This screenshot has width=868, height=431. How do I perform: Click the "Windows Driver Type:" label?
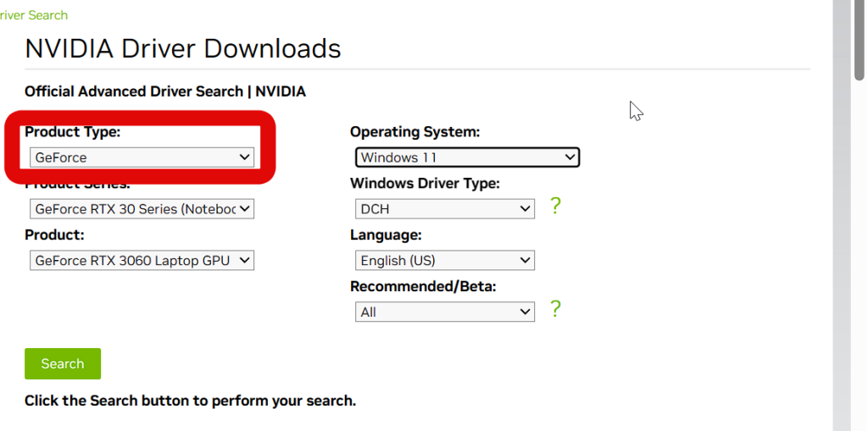tap(425, 184)
